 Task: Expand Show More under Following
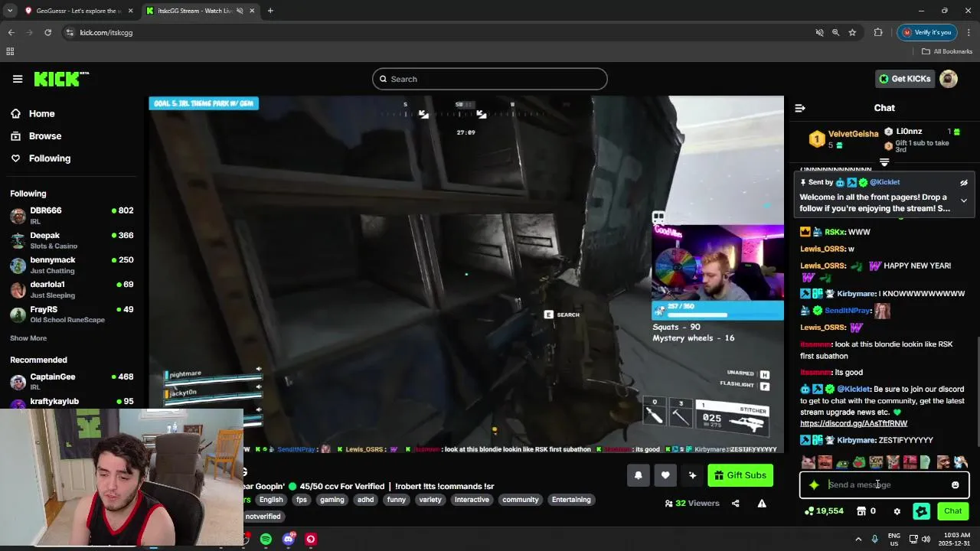[28, 338]
